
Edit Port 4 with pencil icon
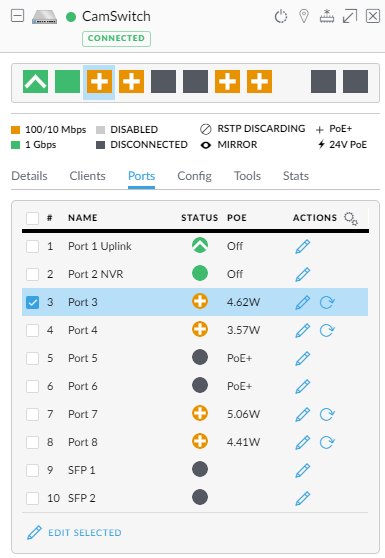302,330
